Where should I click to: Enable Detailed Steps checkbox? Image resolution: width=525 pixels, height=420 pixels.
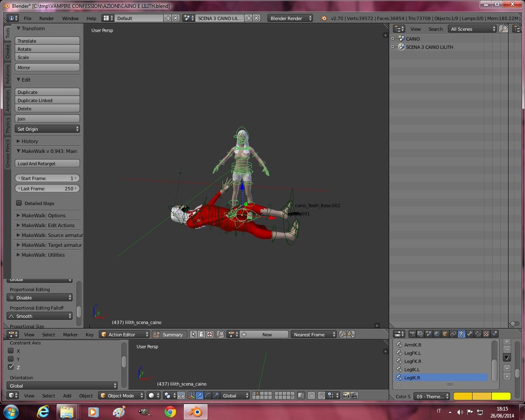pyautogui.click(x=19, y=203)
